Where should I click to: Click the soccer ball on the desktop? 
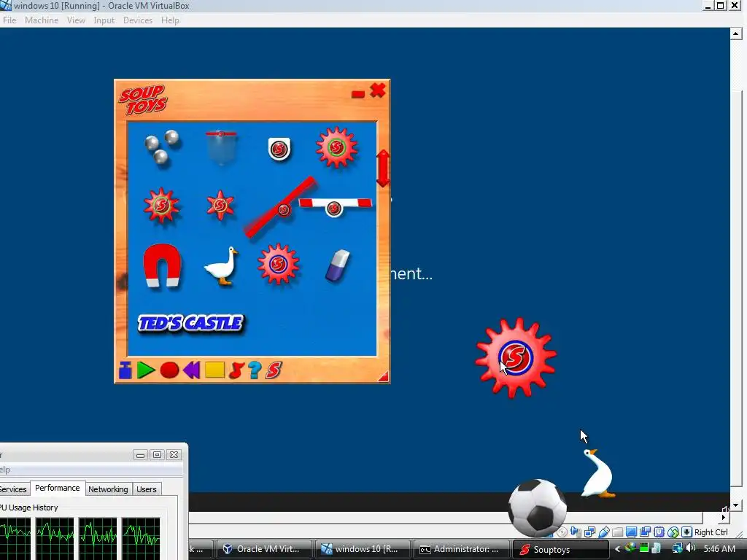point(538,507)
